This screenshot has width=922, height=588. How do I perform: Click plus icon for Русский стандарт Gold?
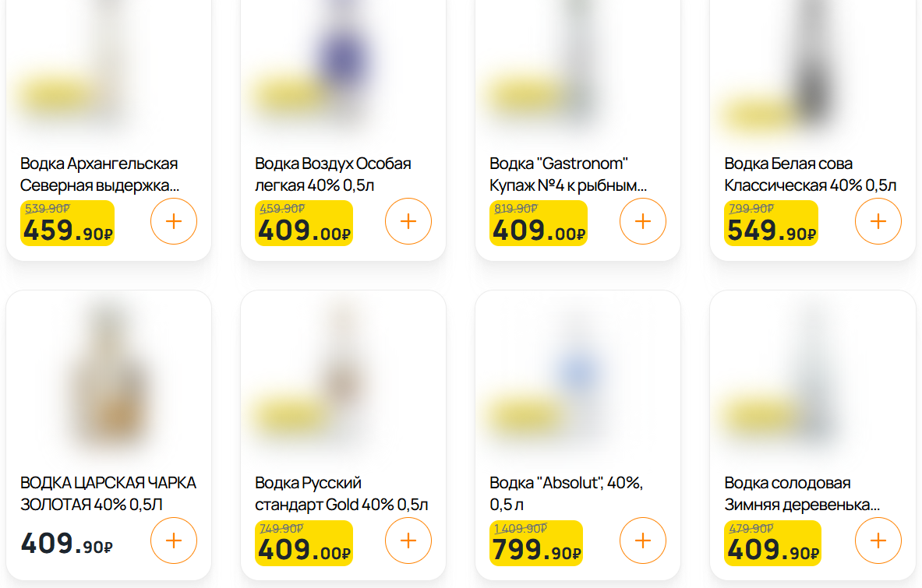[x=408, y=540]
